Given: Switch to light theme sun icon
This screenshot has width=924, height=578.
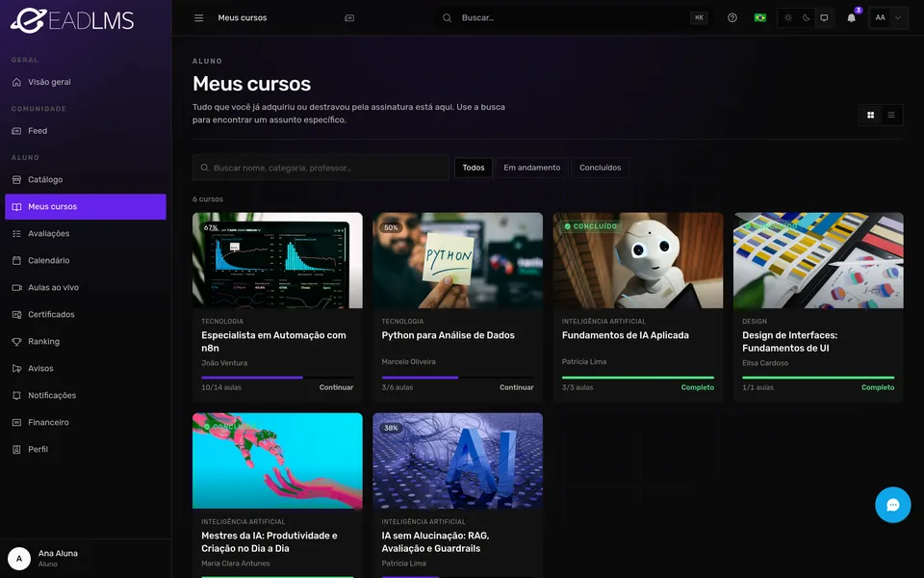Looking at the screenshot, I should 788,17.
